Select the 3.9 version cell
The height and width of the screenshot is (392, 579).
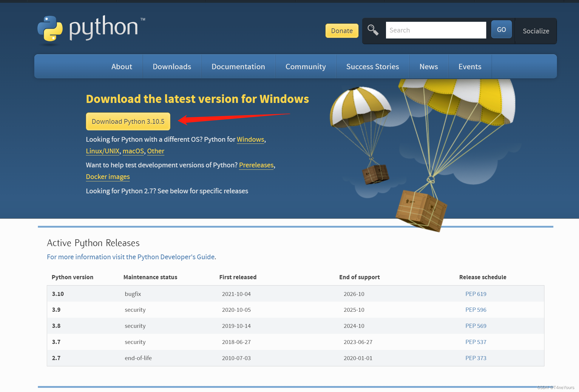coord(56,310)
